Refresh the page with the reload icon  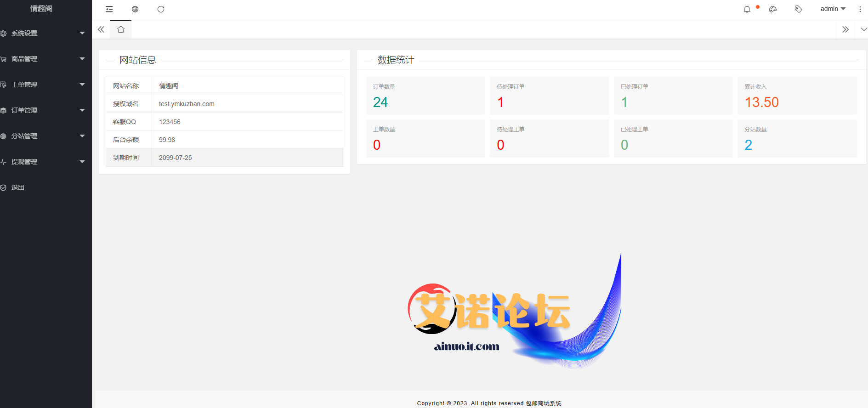pyautogui.click(x=161, y=9)
